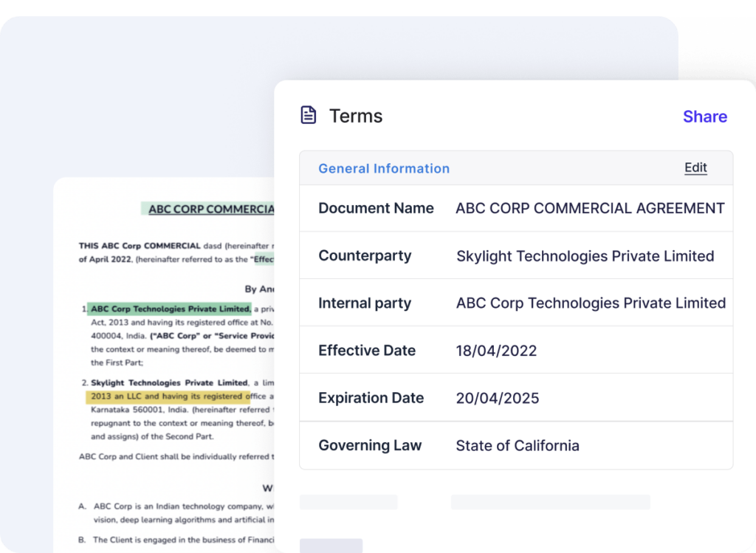Select the ABC CORP COMMERCIAL AGREEMENT document name value
The width and height of the screenshot is (756, 553).
click(x=590, y=208)
